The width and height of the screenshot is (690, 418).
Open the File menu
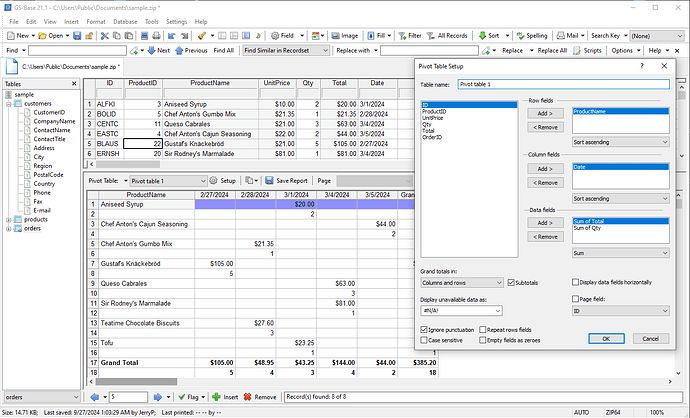(14, 22)
